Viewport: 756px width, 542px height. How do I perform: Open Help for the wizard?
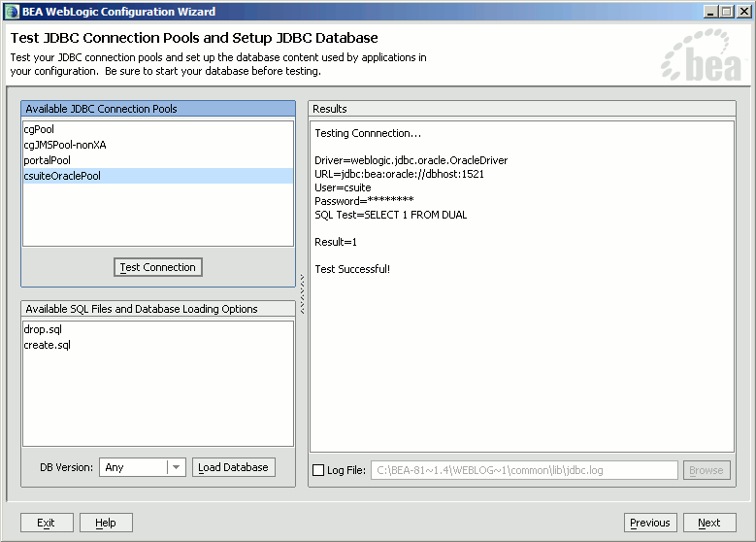point(106,523)
